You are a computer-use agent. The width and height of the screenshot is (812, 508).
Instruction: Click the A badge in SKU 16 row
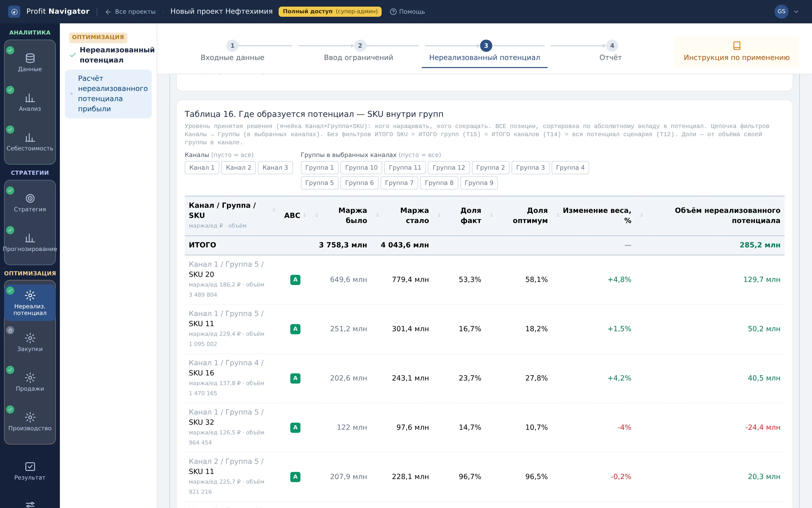coord(295,378)
